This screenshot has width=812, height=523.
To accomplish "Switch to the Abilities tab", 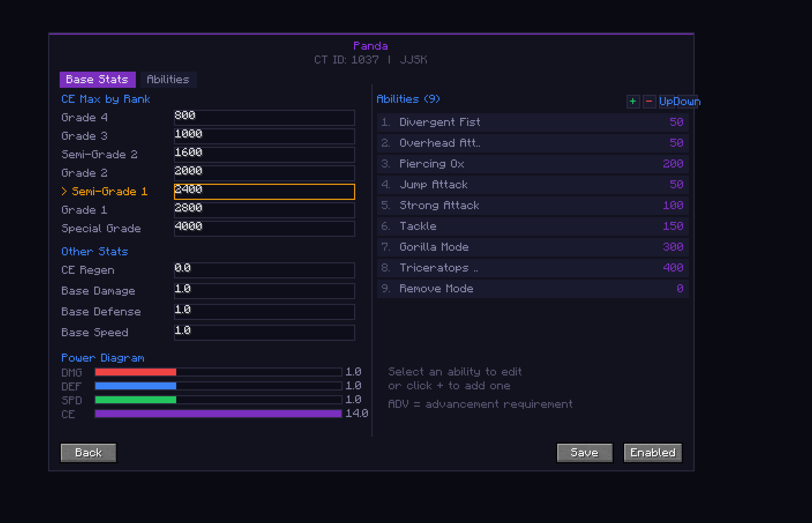I will click(168, 80).
